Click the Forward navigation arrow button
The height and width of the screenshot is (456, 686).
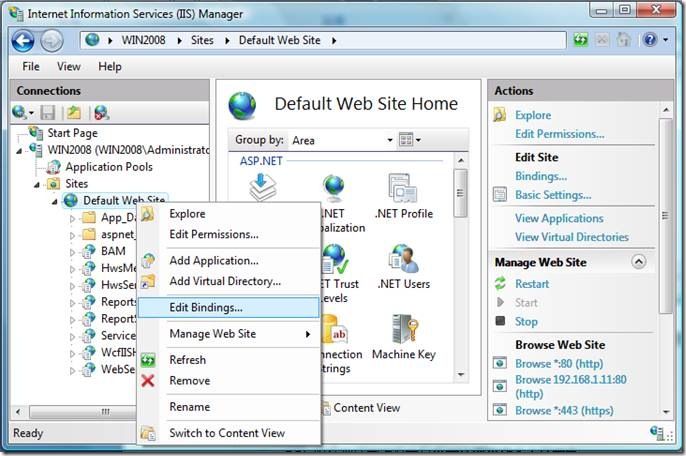point(52,41)
